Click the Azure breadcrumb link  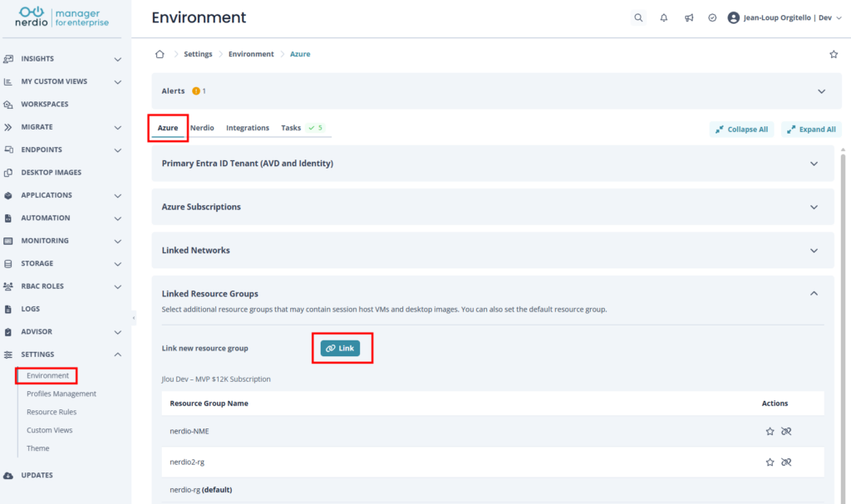coord(300,54)
